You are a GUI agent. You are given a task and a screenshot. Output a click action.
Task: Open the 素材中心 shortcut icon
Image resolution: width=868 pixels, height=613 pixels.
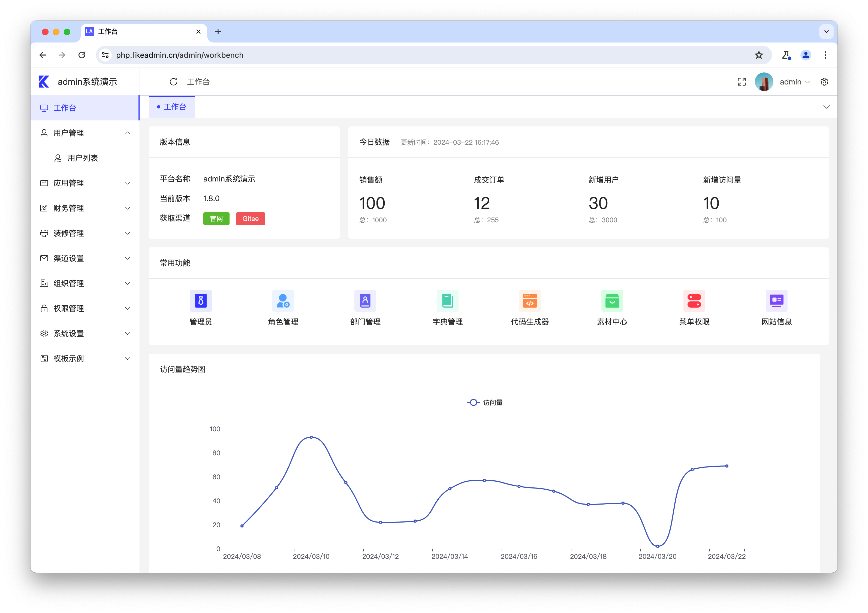coord(612,301)
